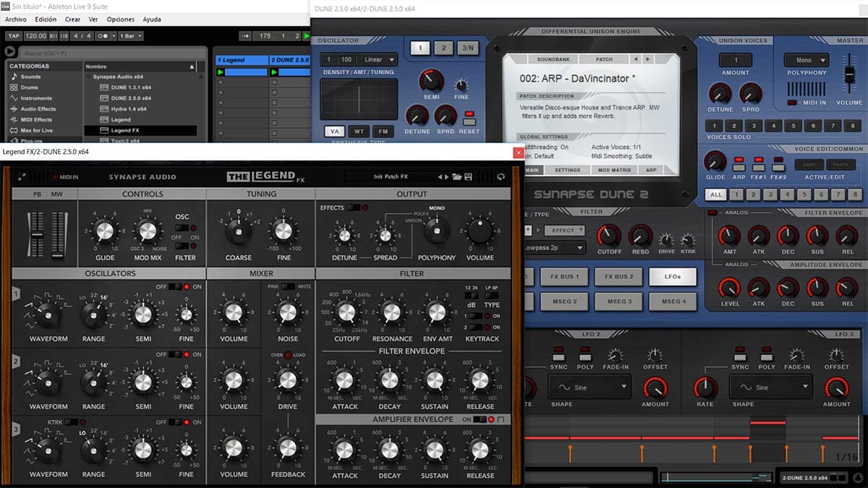Image resolution: width=868 pixels, height=488 pixels.
Task: Collapse the Synapse Audio x64 folder
Action: pyautogui.click(x=88, y=77)
